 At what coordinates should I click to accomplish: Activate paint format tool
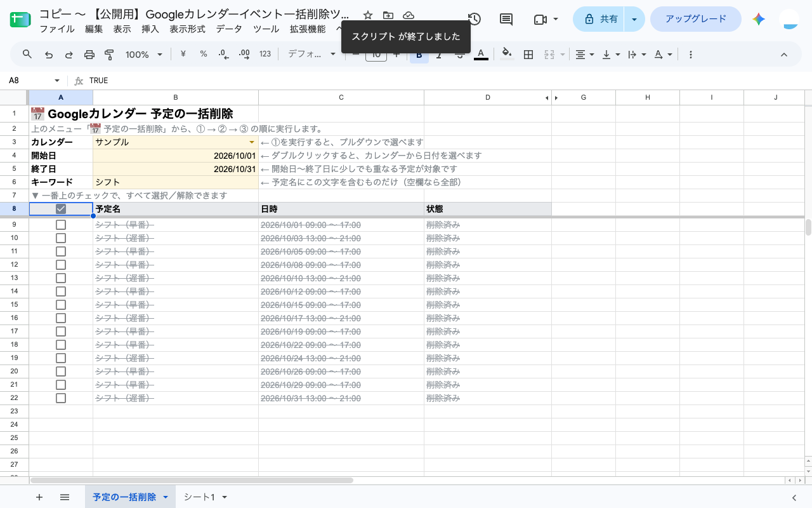tap(109, 55)
